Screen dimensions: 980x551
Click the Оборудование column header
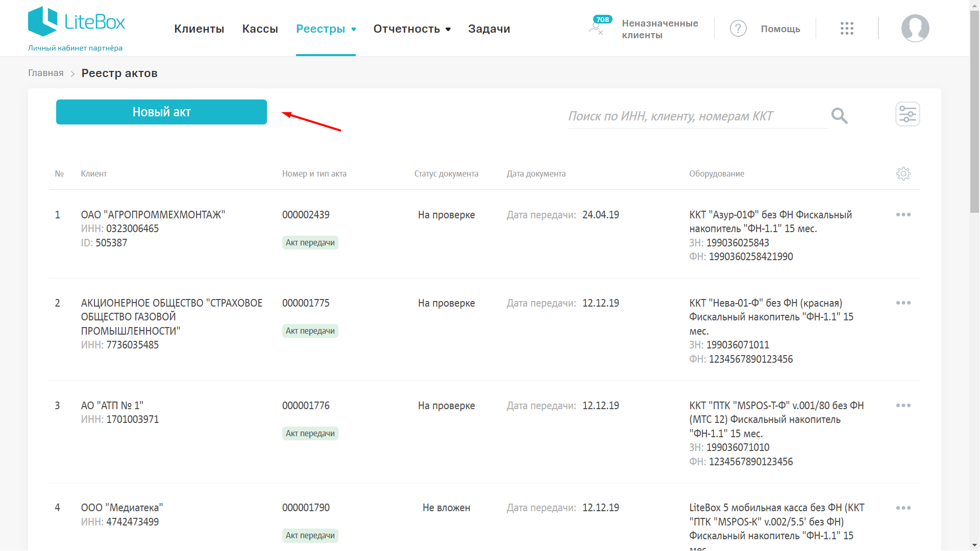click(x=717, y=173)
